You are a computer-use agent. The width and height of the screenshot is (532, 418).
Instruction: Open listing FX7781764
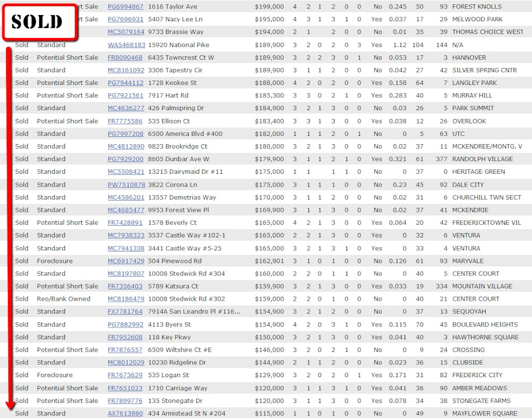point(125,311)
